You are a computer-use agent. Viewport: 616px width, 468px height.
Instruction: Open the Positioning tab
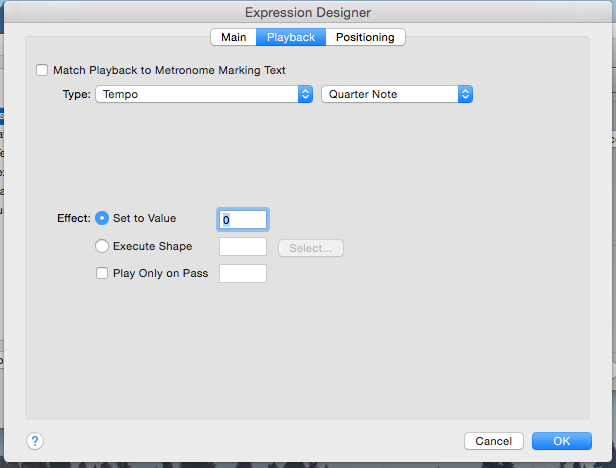click(x=365, y=37)
